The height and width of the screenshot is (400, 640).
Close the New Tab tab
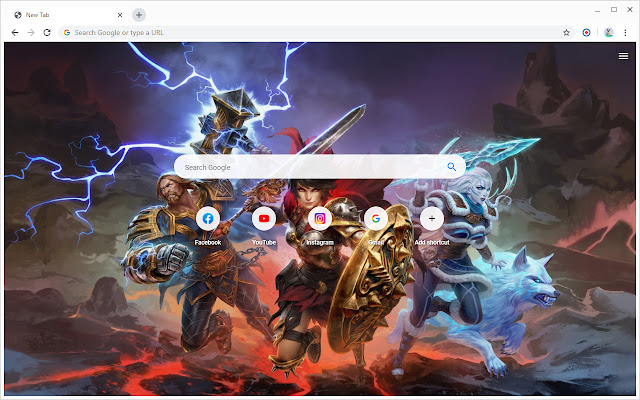pyautogui.click(x=120, y=15)
